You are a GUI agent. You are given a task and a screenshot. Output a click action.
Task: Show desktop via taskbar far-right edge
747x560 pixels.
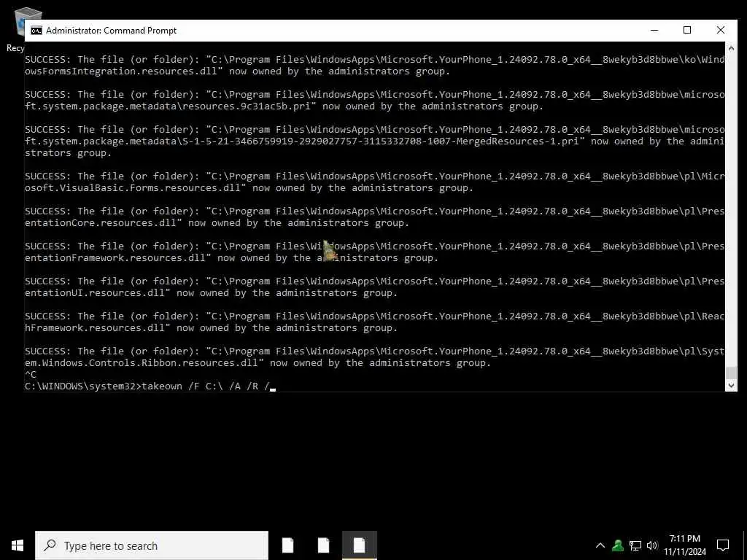745,545
